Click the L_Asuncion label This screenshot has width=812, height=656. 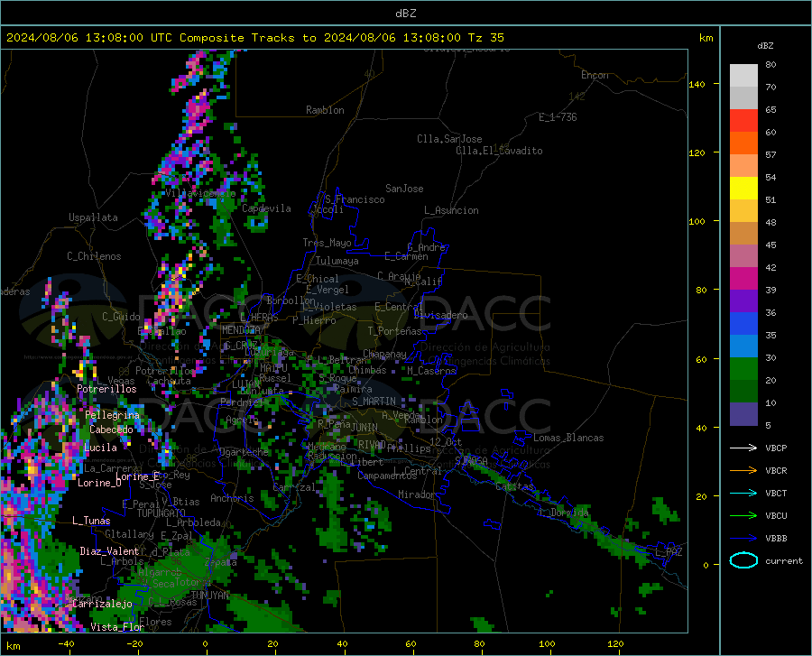click(451, 210)
